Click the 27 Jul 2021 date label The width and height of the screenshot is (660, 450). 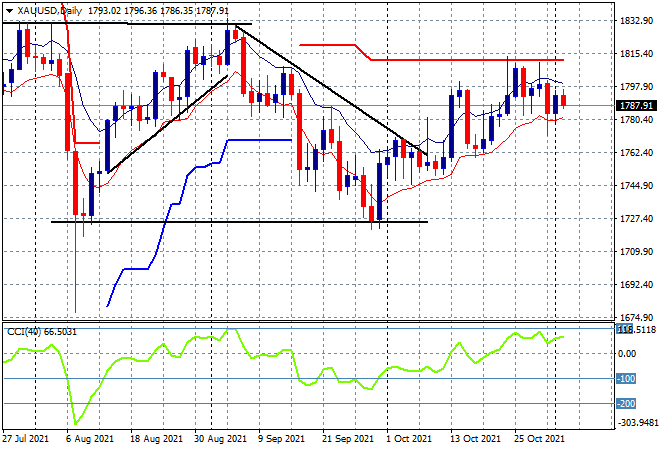click(26, 439)
